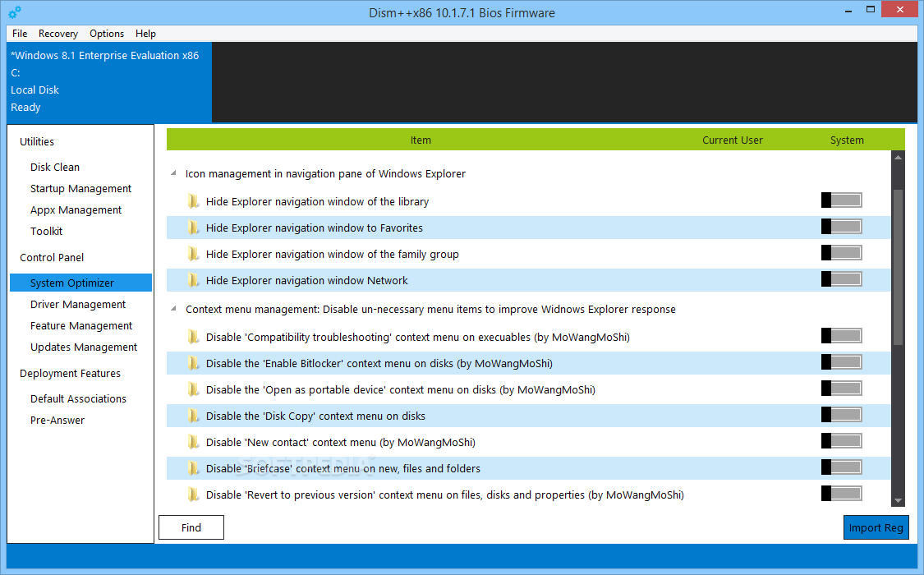Viewport: 924px width, 575px height.
Task: Click the 'System' column header
Action: [847, 140]
